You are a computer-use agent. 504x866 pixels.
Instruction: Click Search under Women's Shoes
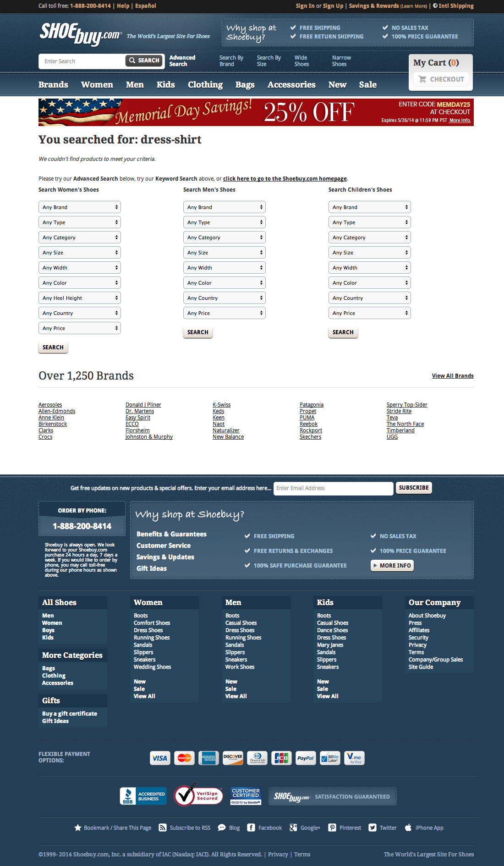pos(53,348)
